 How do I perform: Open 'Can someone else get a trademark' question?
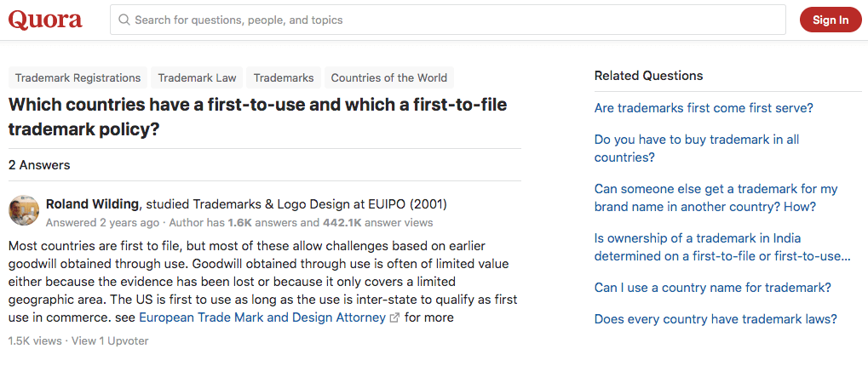tap(716, 198)
